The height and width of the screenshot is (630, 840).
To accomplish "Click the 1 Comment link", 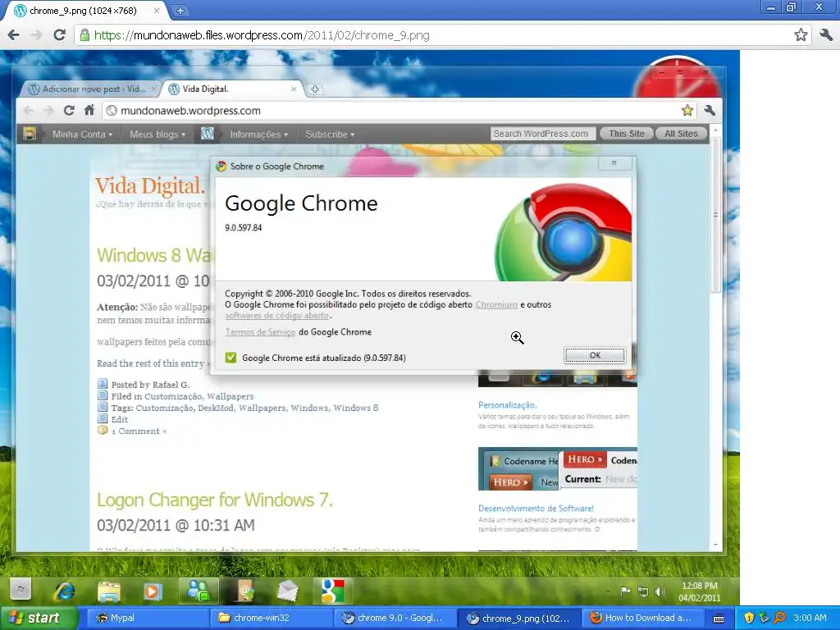I will [139, 431].
